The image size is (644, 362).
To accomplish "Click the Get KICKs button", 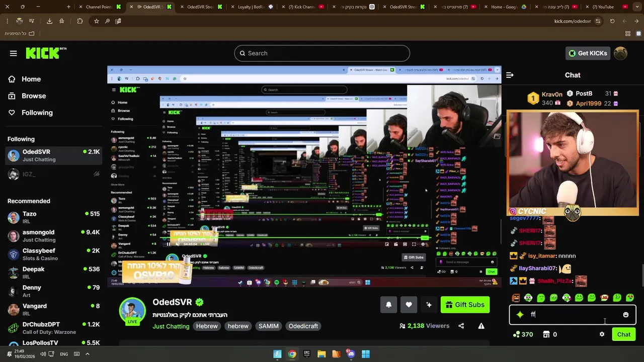I will pyautogui.click(x=588, y=53).
